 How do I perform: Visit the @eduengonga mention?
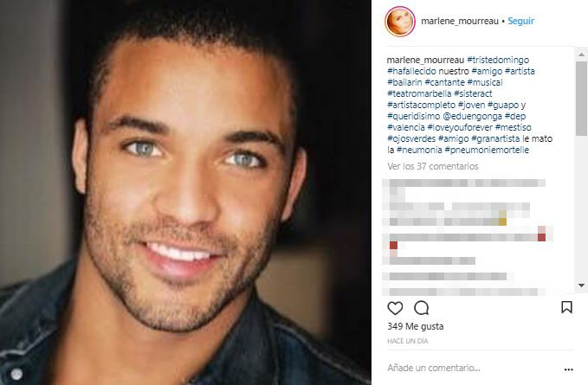(x=472, y=116)
